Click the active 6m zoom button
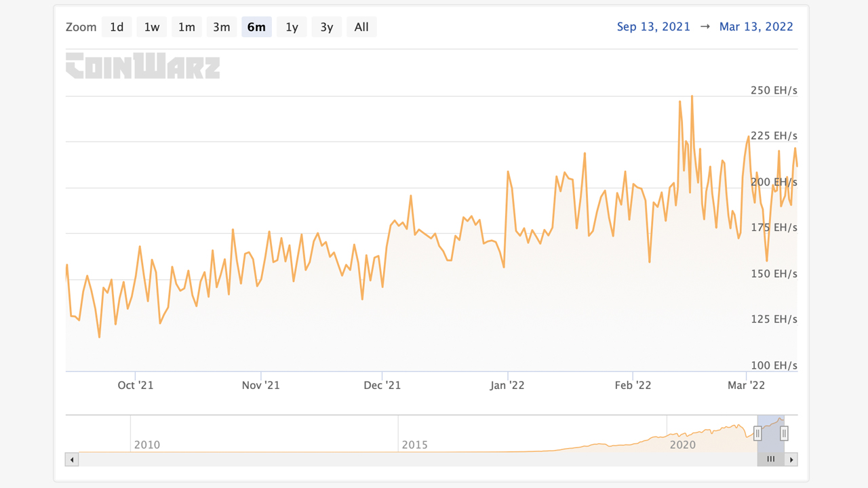This screenshot has width=868, height=488. (256, 27)
